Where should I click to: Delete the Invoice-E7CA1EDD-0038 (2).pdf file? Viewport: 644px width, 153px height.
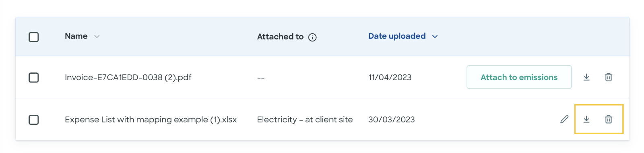coord(609,77)
